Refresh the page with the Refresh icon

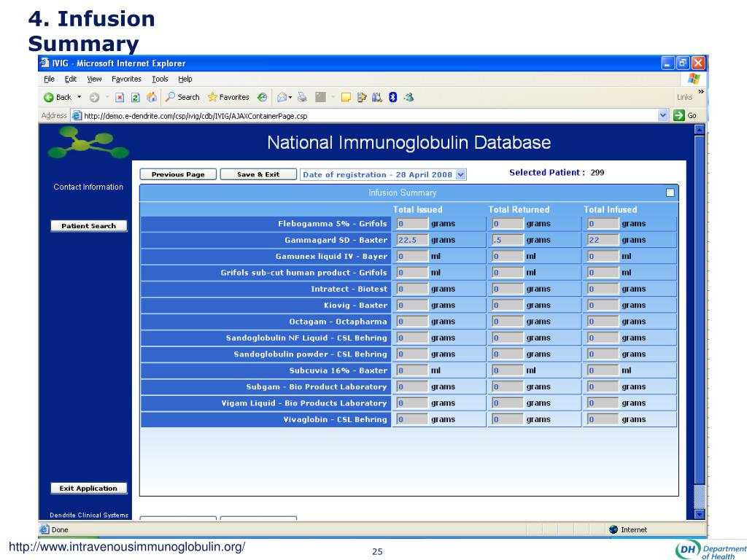point(135,98)
